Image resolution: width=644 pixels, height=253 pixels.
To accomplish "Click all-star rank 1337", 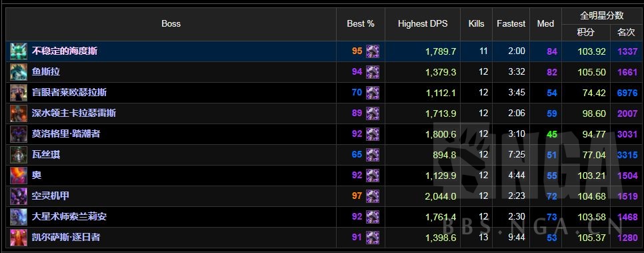I will [x=627, y=51].
